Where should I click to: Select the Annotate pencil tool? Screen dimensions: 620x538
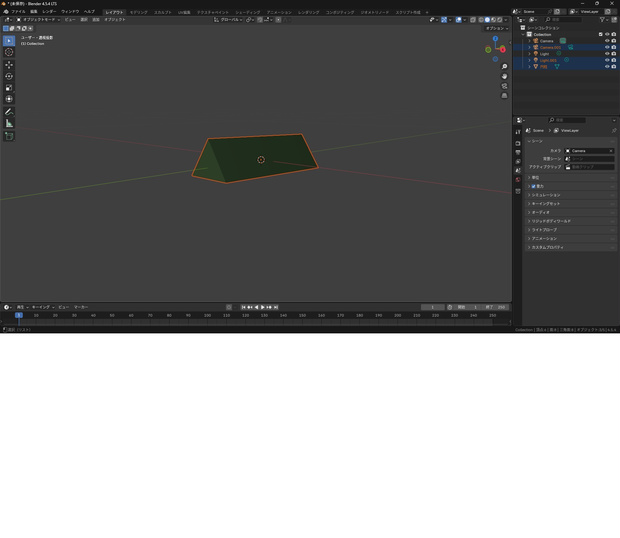point(9,112)
